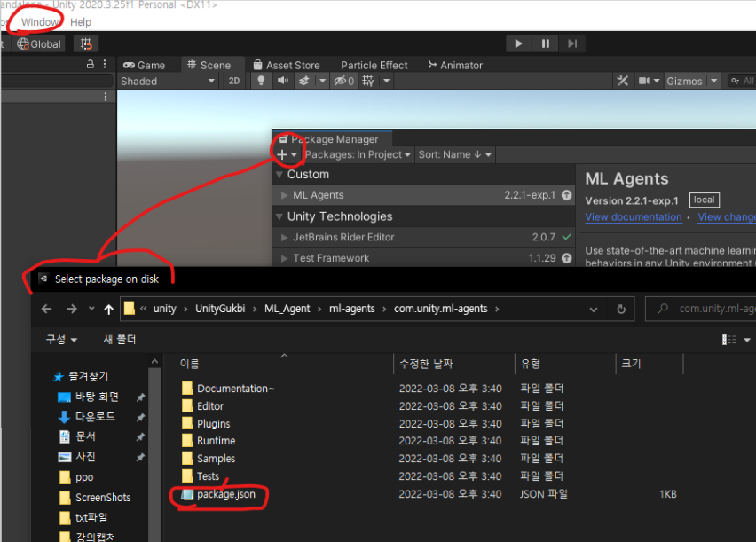Open the Gizmos dropdown arrow

point(713,81)
